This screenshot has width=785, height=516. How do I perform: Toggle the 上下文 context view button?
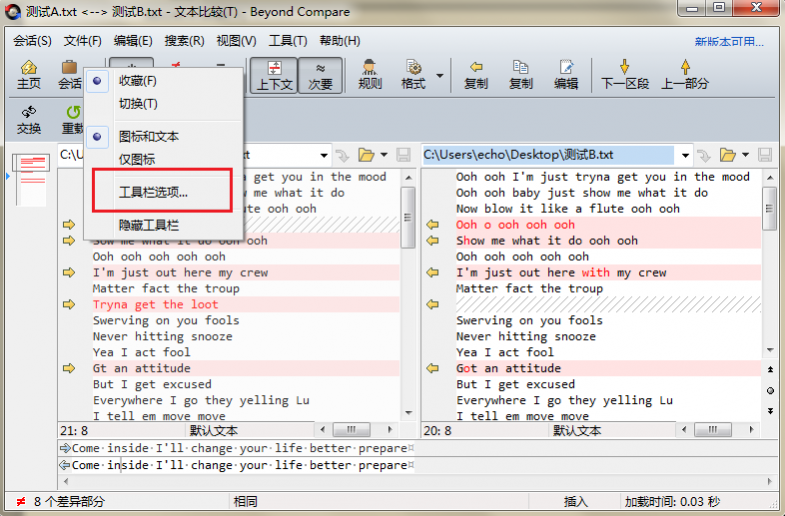(274, 75)
